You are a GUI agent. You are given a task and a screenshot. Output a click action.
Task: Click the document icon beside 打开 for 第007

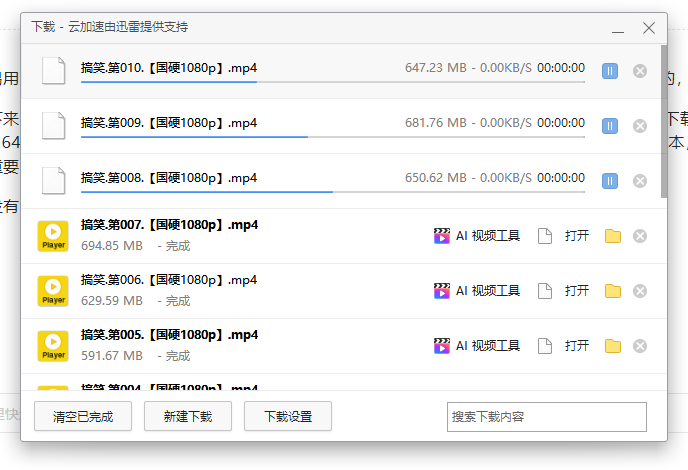click(545, 236)
